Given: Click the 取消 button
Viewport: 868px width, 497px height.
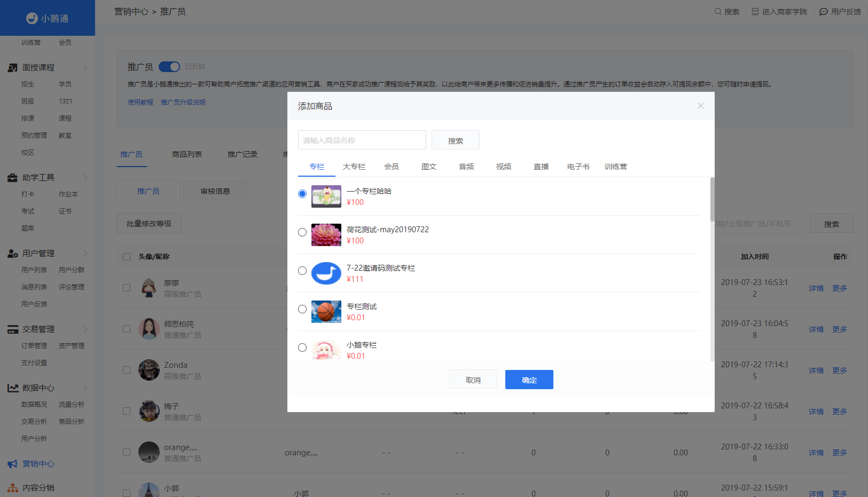Looking at the screenshot, I should coord(473,380).
